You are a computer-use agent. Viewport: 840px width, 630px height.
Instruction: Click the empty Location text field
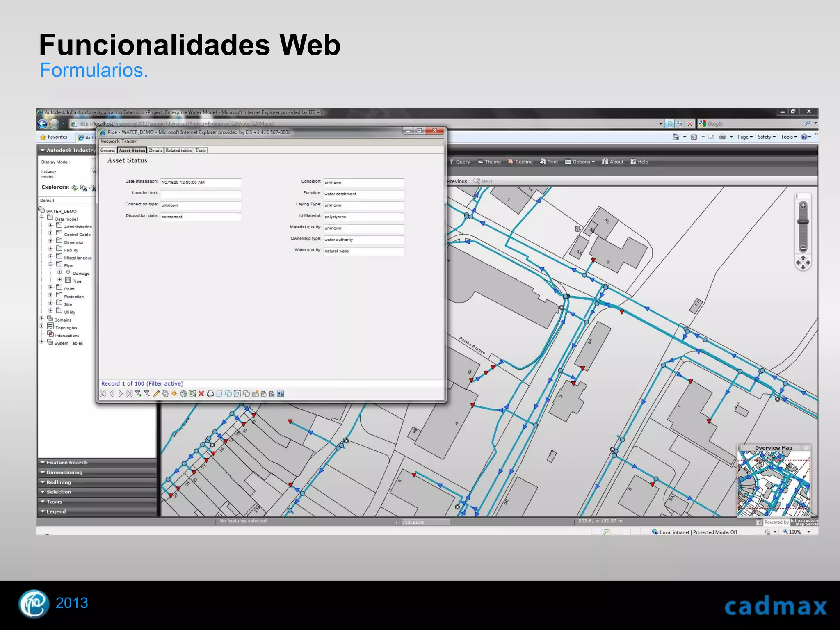[x=201, y=194]
